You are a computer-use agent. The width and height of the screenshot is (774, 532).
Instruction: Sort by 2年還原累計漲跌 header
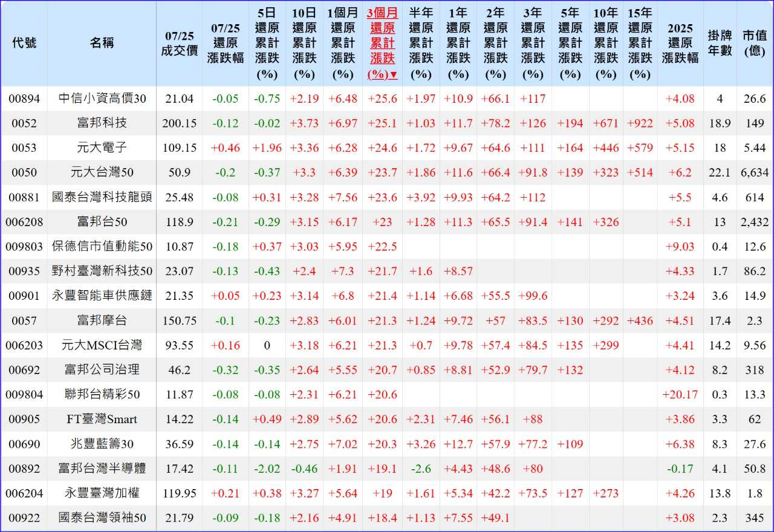click(496, 44)
